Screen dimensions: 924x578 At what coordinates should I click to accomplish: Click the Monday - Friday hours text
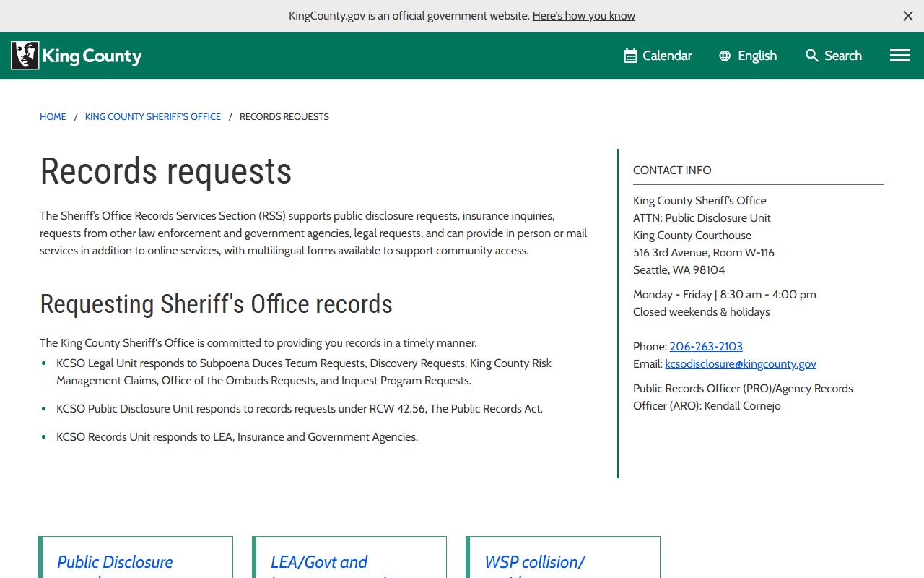pyautogui.click(x=725, y=295)
